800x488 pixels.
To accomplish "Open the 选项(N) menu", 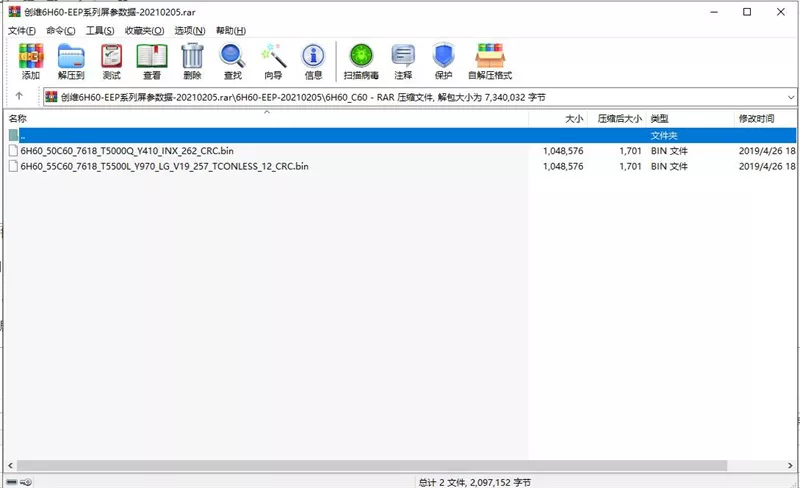I will click(190, 31).
